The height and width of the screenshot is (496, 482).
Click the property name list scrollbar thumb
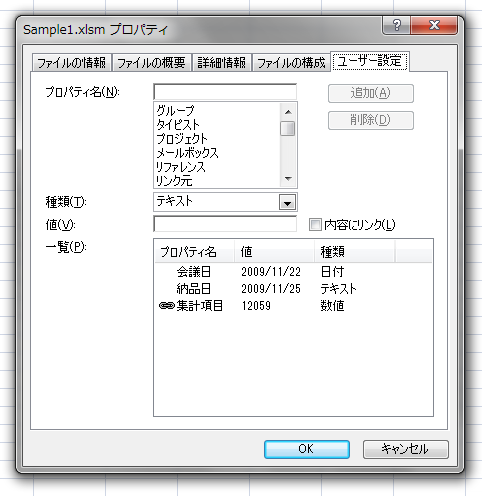[288, 129]
